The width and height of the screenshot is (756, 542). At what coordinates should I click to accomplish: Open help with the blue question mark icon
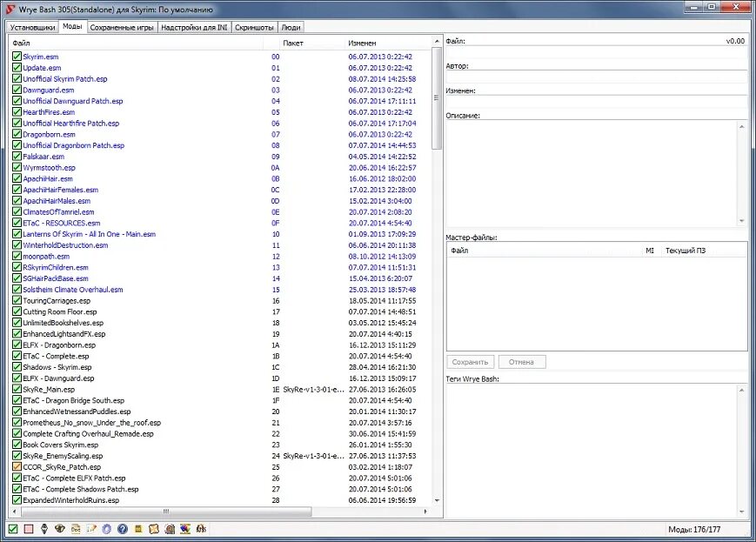tap(123, 529)
